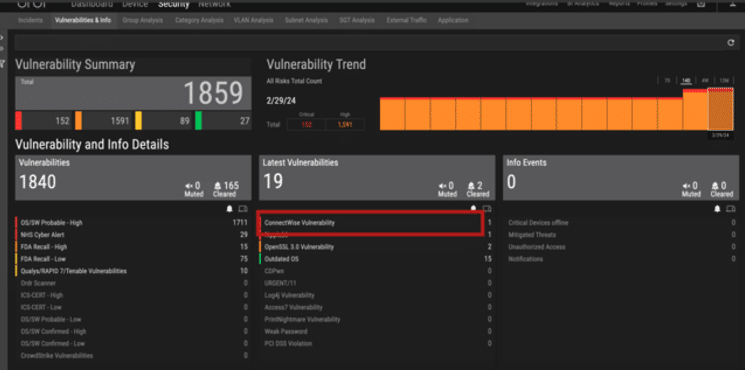The image size is (745, 370).
Task: Click the Vulnerabilities 1840 card
Action: coord(133,178)
